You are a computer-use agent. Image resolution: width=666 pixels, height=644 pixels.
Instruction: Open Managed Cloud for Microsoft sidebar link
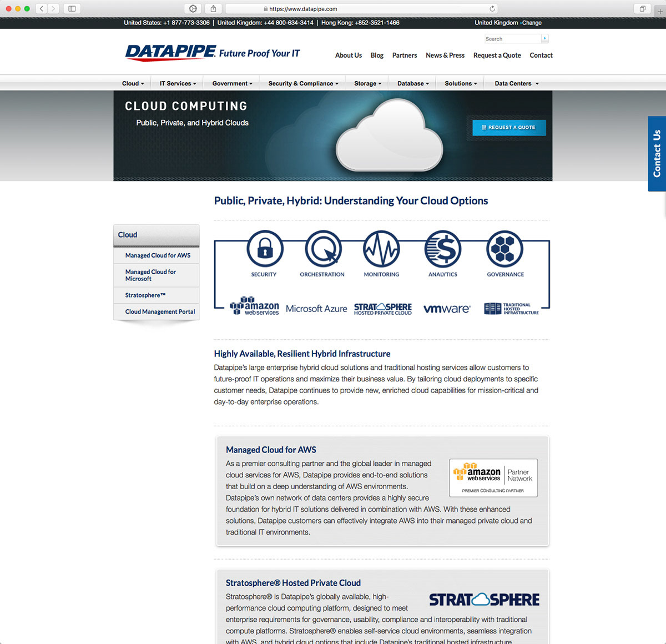150,275
